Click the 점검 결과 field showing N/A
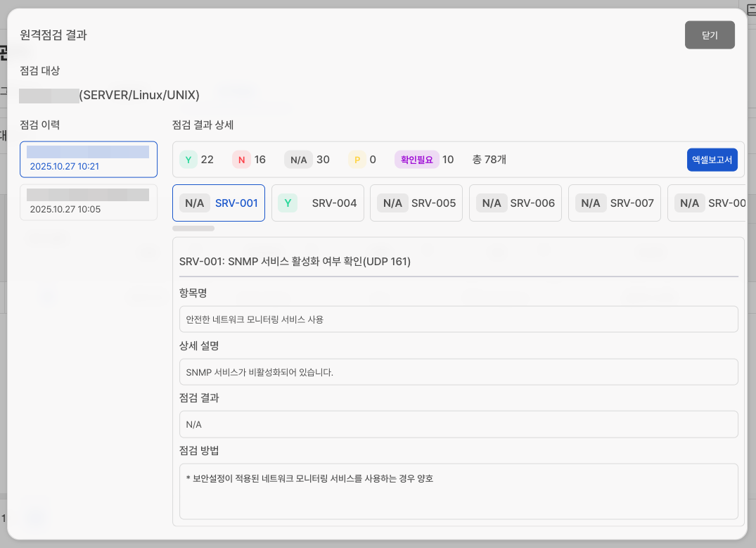 point(459,424)
